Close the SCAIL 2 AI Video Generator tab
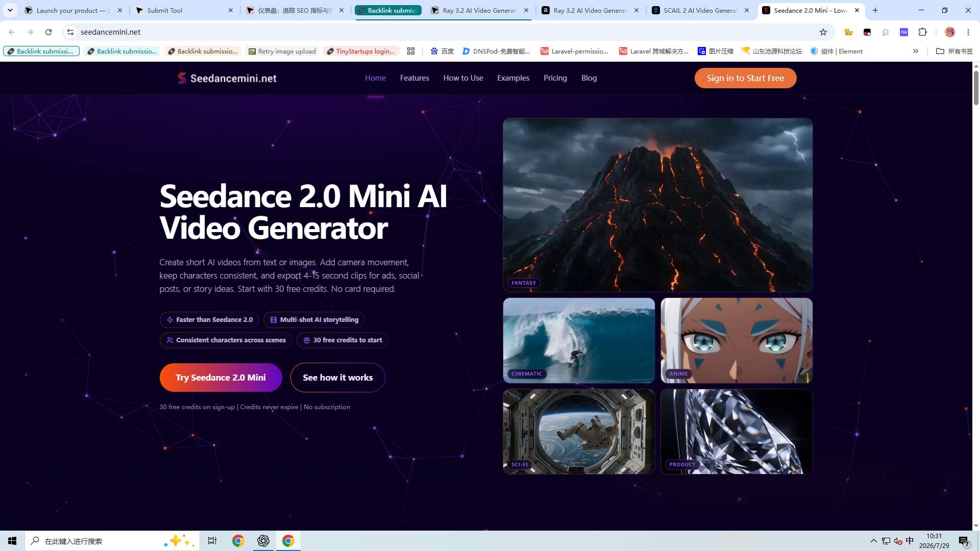Screen dimensions: 980x551 (x=747, y=10)
